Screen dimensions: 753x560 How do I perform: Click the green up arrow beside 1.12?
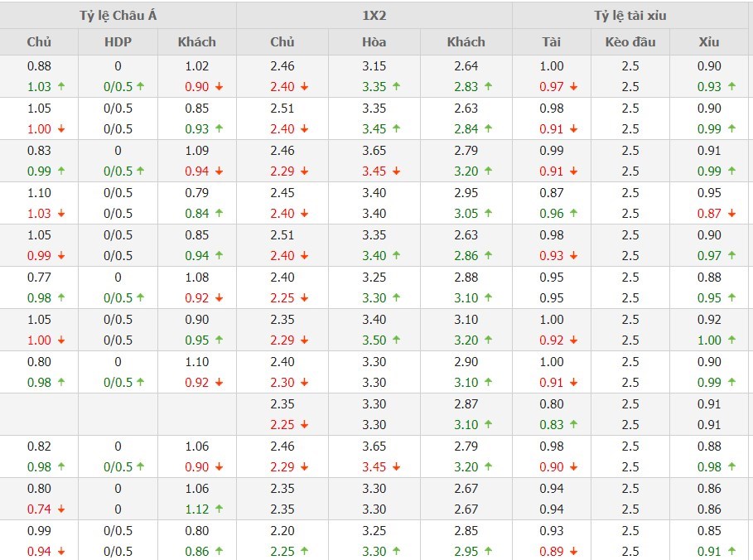(219, 509)
